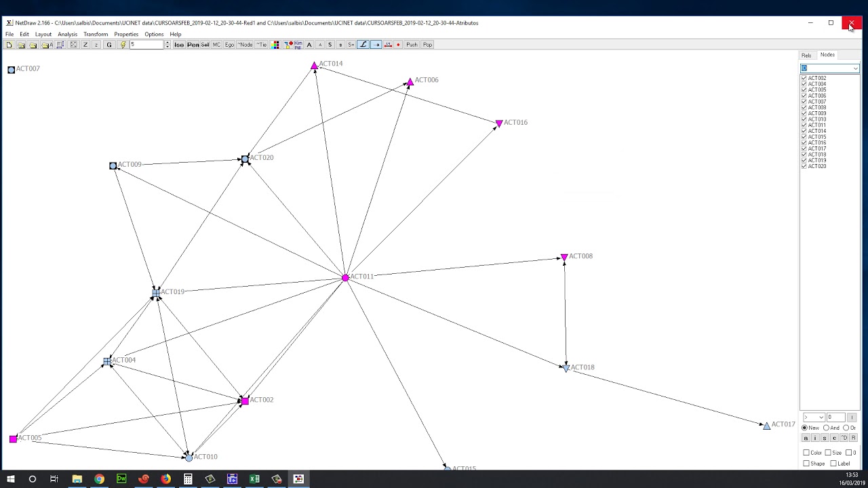The width and height of the screenshot is (868, 488).
Task: Open the Transform menu
Action: pos(96,34)
